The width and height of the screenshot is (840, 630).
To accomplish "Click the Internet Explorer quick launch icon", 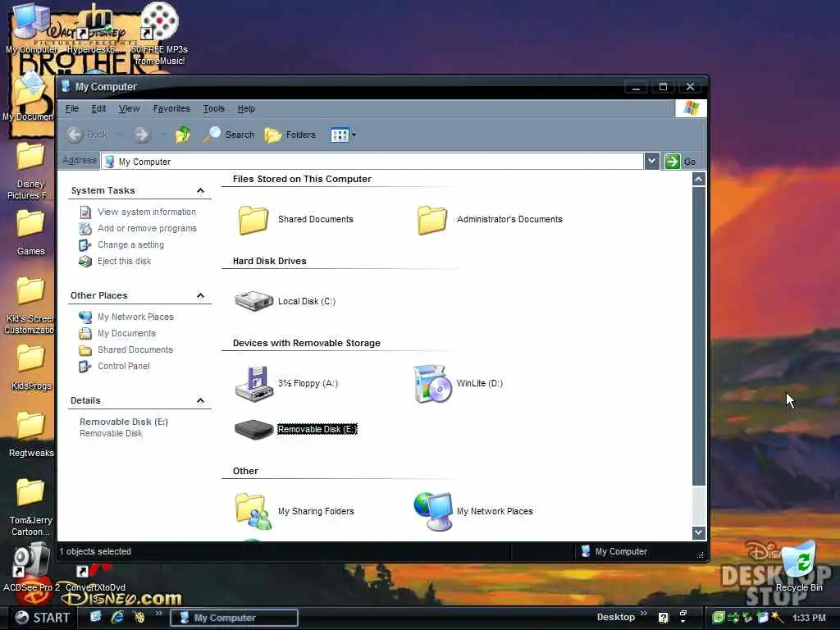I will pyautogui.click(x=116, y=617).
